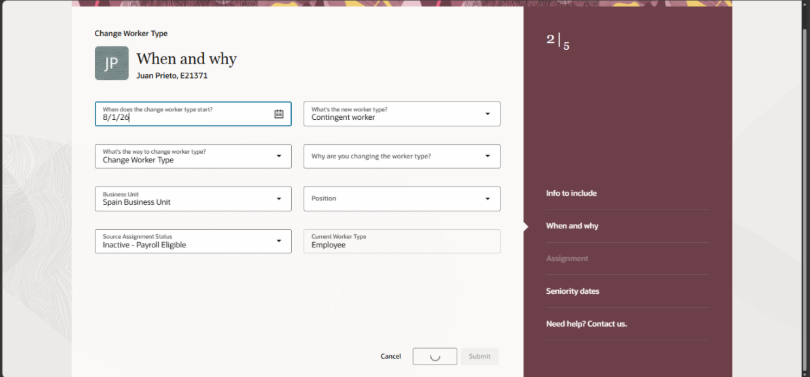The image size is (810, 377).
Task: Open the Assignment section in sidebar
Action: tap(567, 258)
